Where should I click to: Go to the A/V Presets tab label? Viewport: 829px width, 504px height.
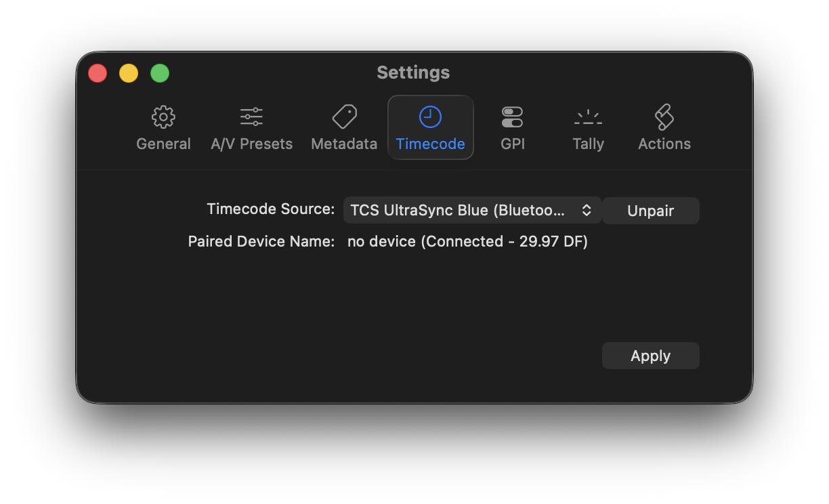coord(251,144)
